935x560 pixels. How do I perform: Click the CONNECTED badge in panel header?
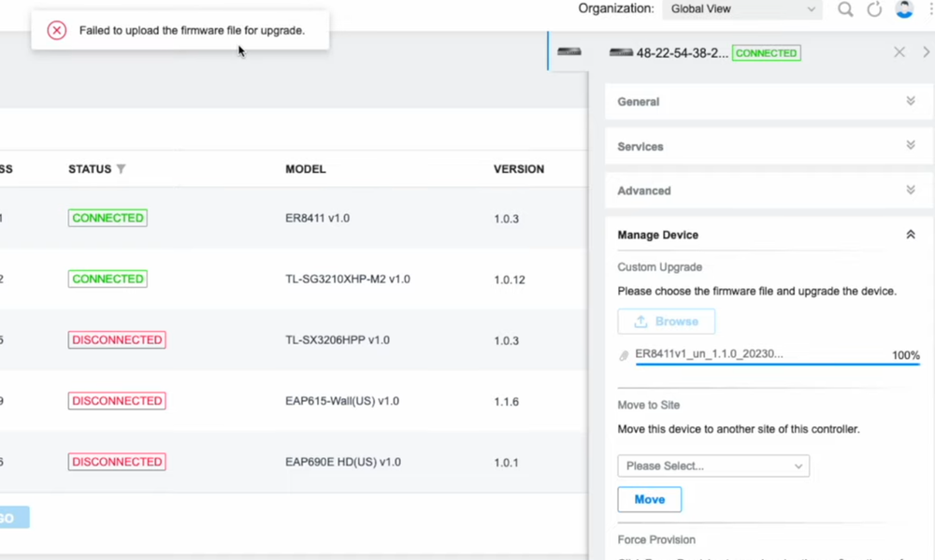[x=767, y=53]
